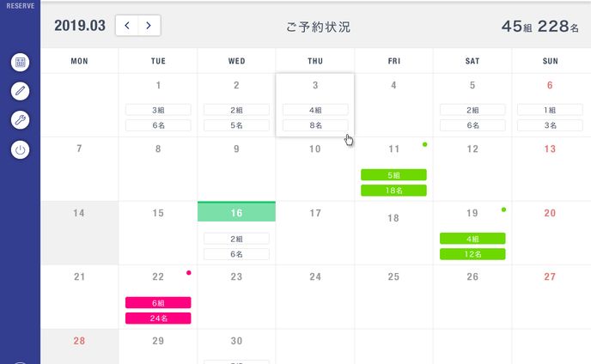The image size is (591, 364).
Task: Click the green status dot on Saturday 19
Action: [x=503, y=209]
